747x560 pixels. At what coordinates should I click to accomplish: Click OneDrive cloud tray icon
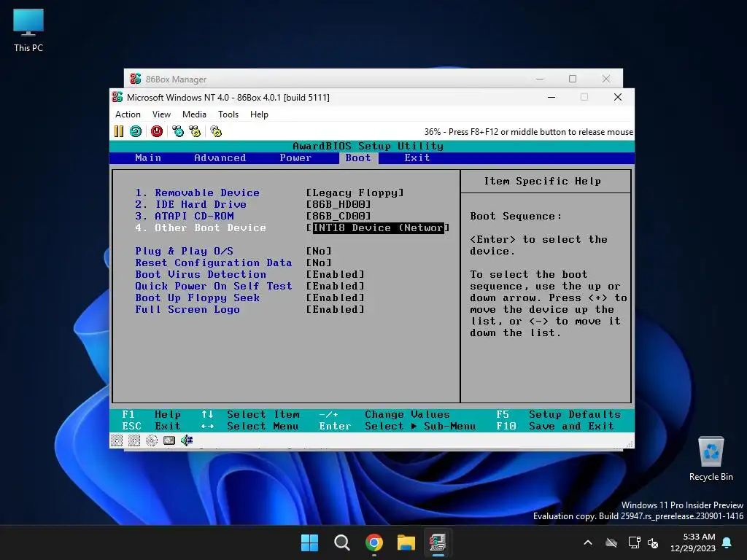coord(611,542)
